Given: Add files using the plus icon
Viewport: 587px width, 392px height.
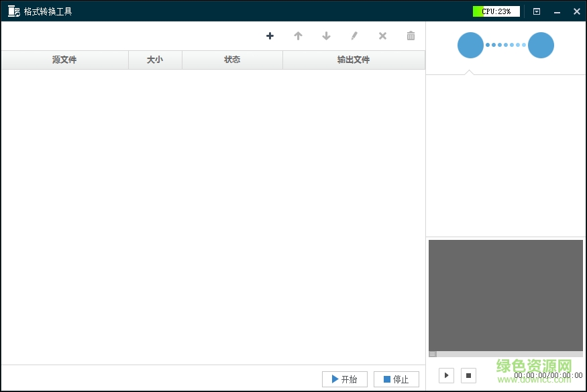Looking at the screenshot, I should (270, 36).
